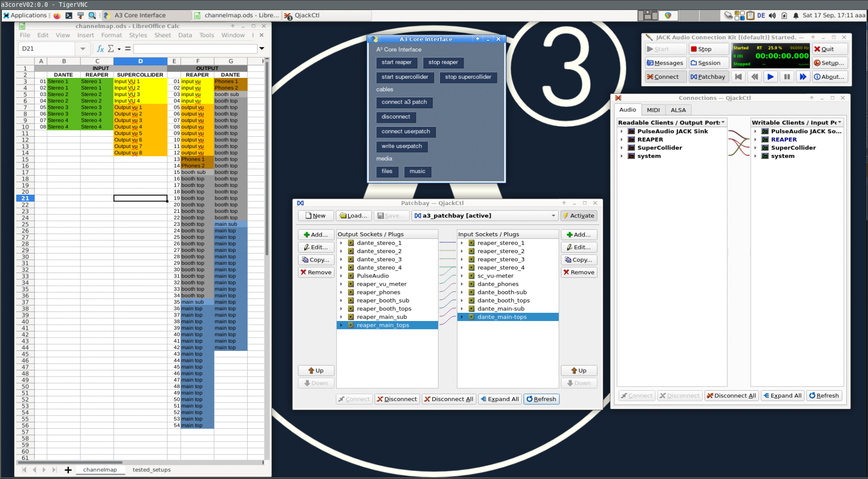
Task: Open patchbay selection combo box
Action: [485, 216]
